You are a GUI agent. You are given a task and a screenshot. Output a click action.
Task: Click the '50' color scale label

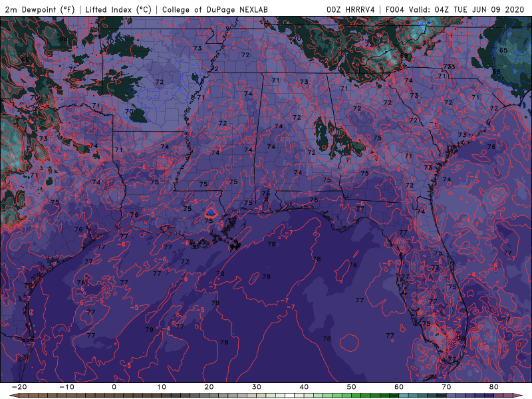[x=352, y=387]
